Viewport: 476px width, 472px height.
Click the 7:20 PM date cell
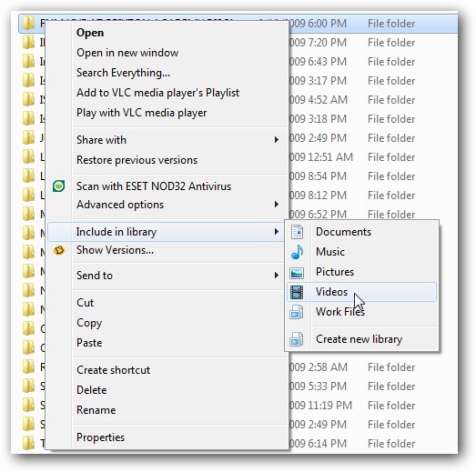(318, 43)
